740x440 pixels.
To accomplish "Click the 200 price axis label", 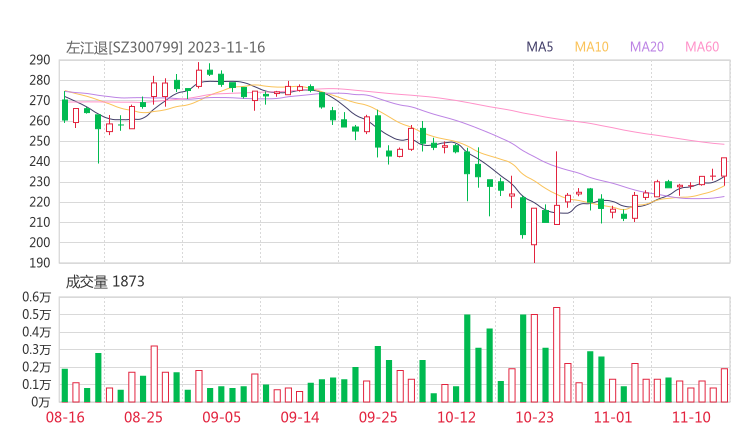I will coord(40,243).
